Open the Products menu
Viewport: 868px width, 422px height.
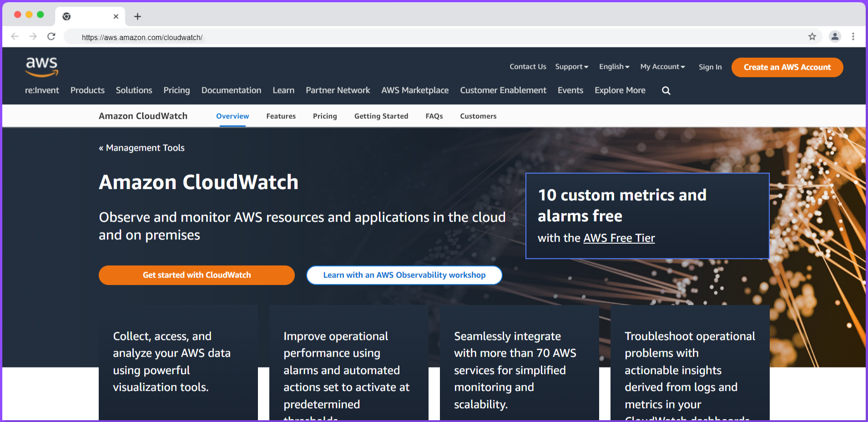coord(87,90)
